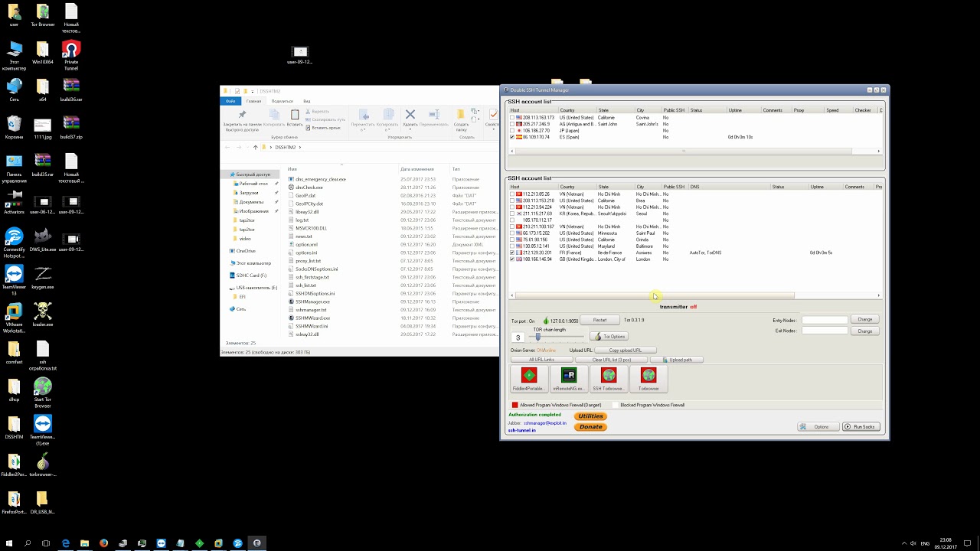Image resolution: width=980 pixels, height=551 pixels.
Task: Select SSHMWizard.exe in file list
Action: click(312, 318)
